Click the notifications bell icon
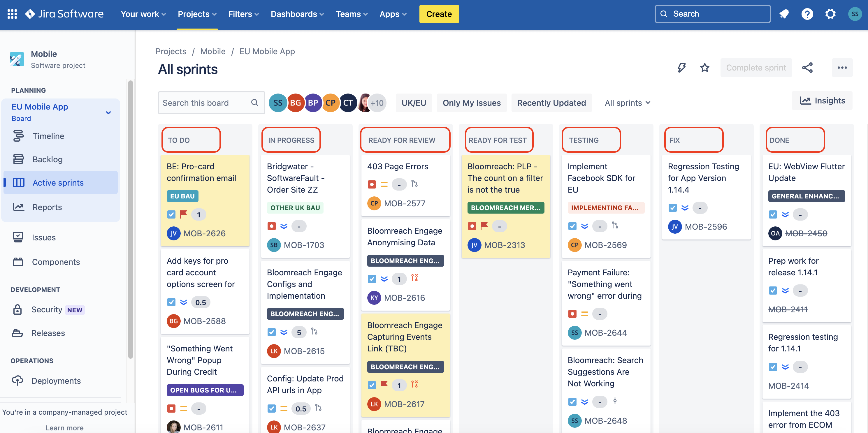Screen dimensions: 868x433 coord(784,14)
